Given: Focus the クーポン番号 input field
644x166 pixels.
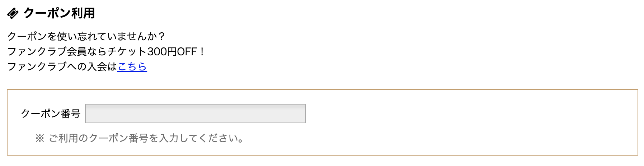Looking at the screenshot, I should click(196, 114).
